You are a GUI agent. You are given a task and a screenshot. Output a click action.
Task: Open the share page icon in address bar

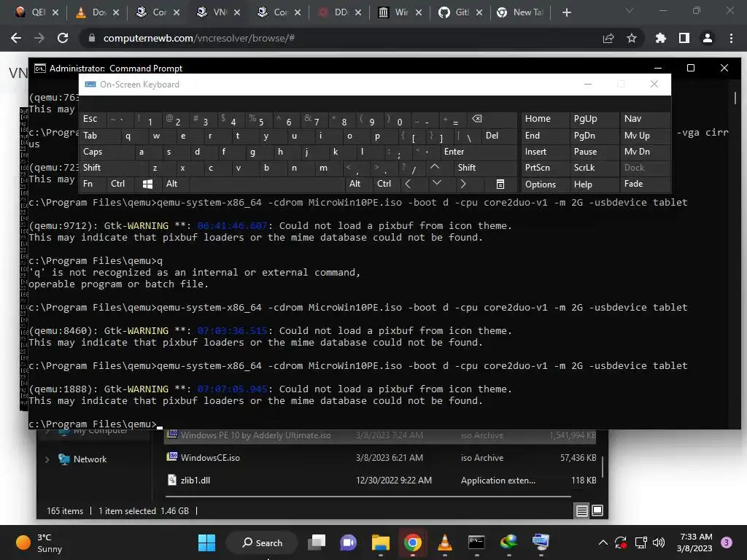[608, 38]
